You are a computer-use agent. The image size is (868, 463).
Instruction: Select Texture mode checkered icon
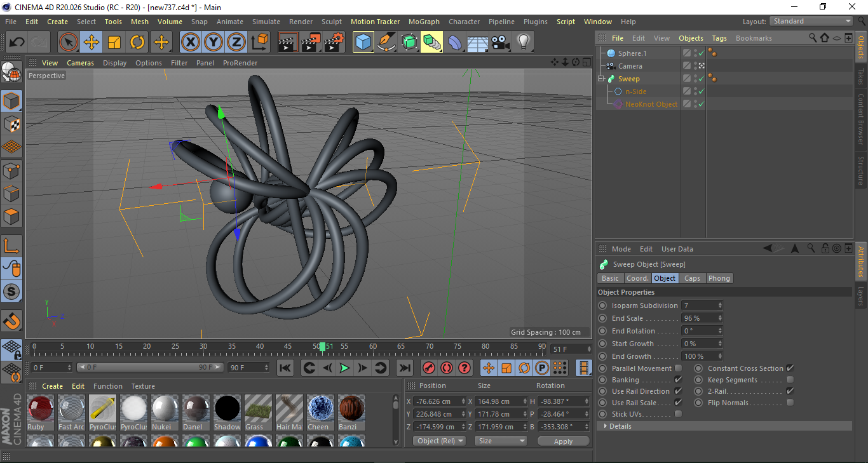coord(11,124)
